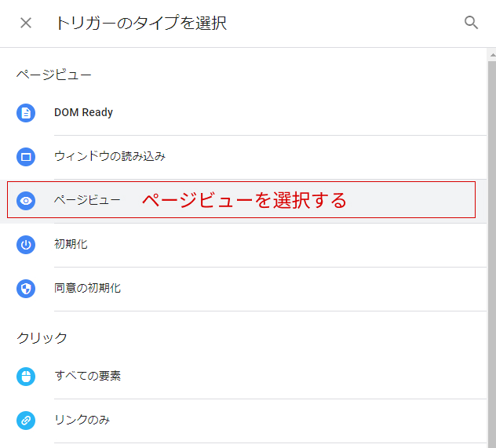Open the trigger type search

(471, 23)
